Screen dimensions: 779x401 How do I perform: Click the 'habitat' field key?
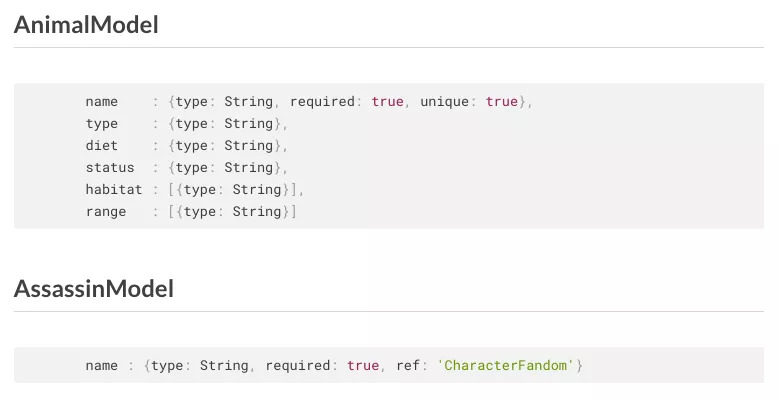click(x=114, y=190)
